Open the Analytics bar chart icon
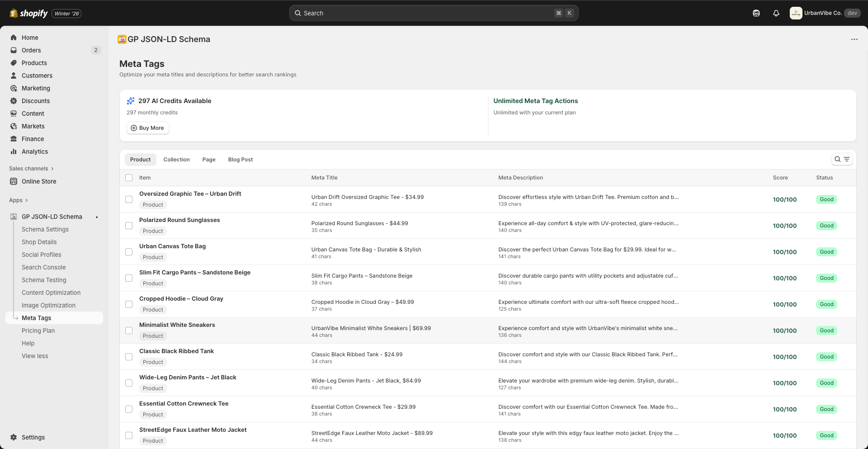This screenshot has height=449, width=868. pyautogui.click(x=14, y=151)
